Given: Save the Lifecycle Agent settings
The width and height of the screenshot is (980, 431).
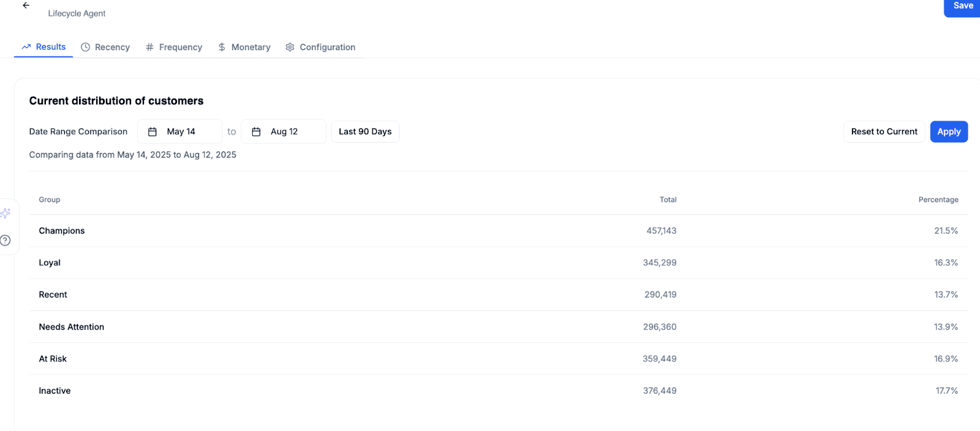Looking at the screenshot, I should (962, 6).
